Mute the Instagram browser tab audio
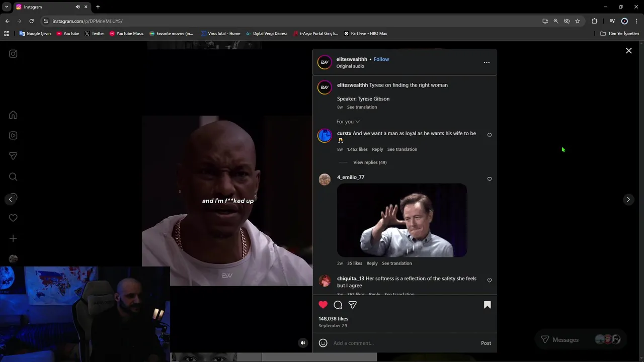Image resolution: width=644 pixels, height=362 pixels. tap(77, 7)
